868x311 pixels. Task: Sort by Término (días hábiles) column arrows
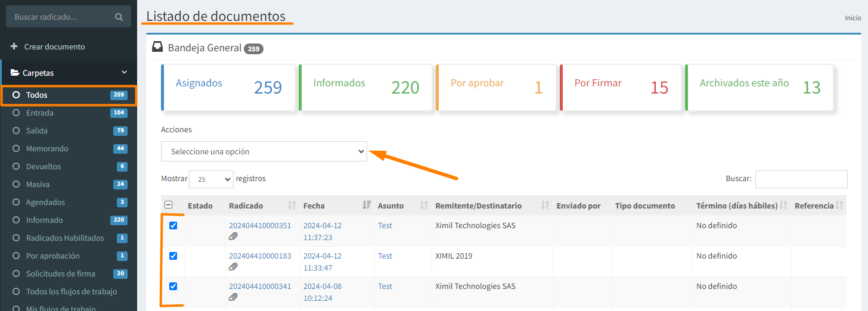pyautogui.click(x=783, y=206)
